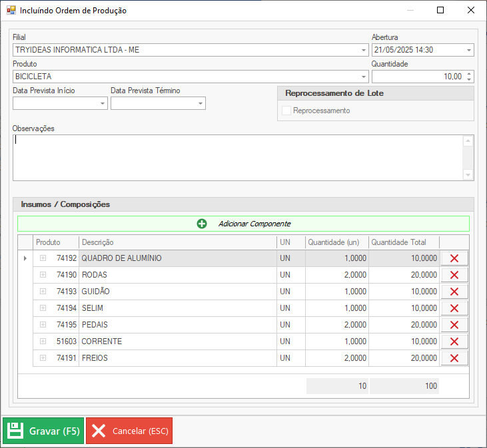Expand the 74190 RODAS row
This screenshot has height=448, width=487.
point(43,275)
